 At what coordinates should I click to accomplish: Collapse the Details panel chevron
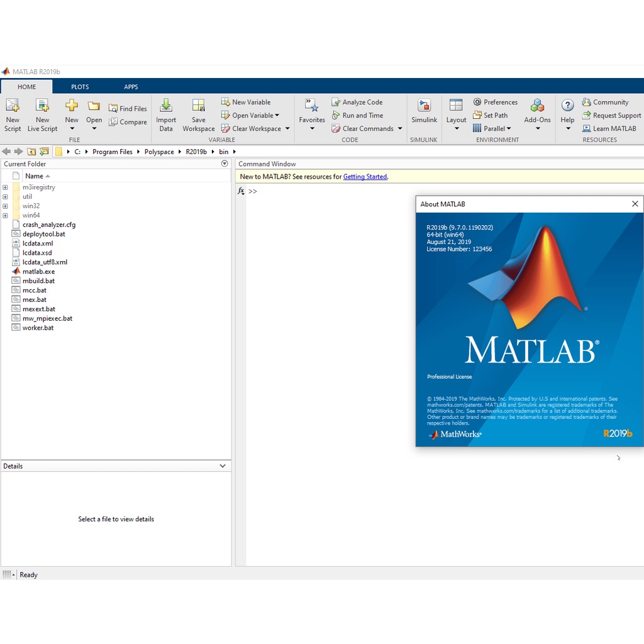click(223, 466)
